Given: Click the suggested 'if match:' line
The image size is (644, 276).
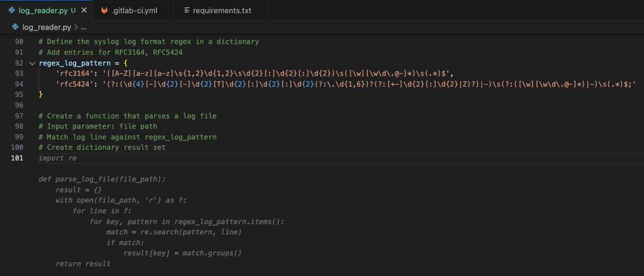Looking at the screenshot, I should [x=126, y=243].
